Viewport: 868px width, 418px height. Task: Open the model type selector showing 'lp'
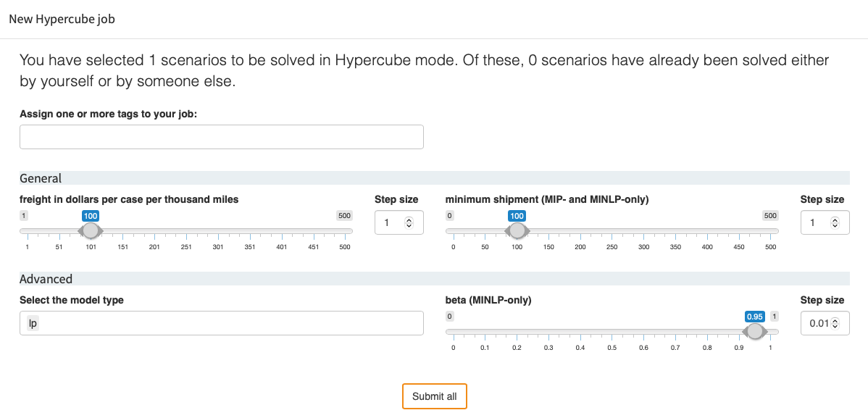221,322
